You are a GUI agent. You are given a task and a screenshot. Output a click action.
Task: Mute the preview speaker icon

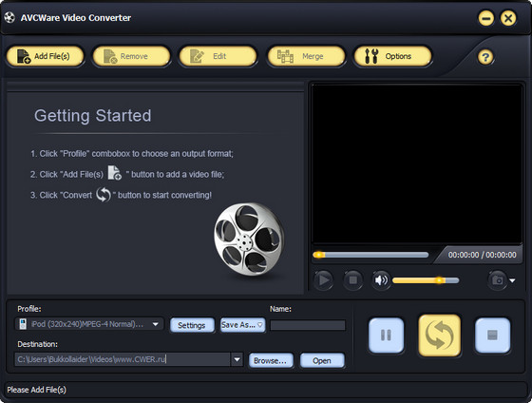[x=381, y=280]
